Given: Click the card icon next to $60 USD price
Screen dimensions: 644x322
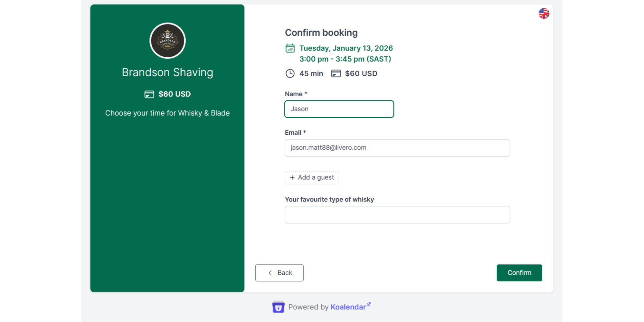Looking at the screenshot, I should (336, 73).
